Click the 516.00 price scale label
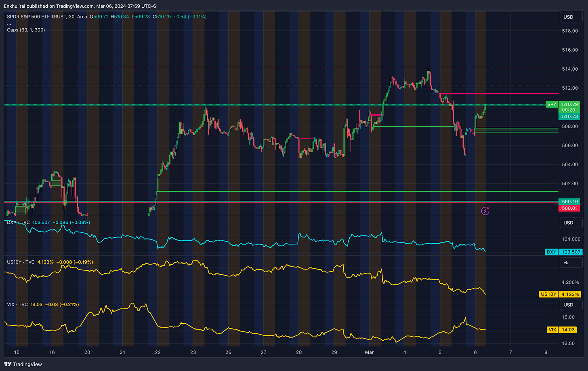 coord(570,50)
